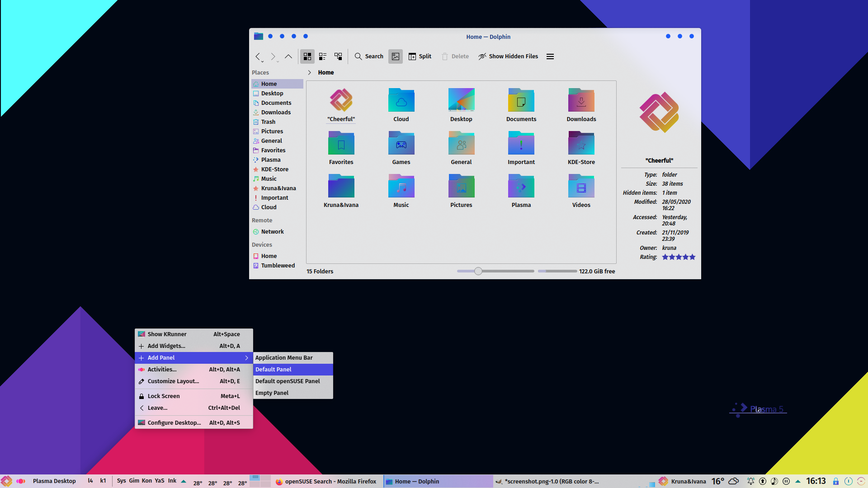Switch to Details tree view mode

pyautogui.click(x=338, y=56)
